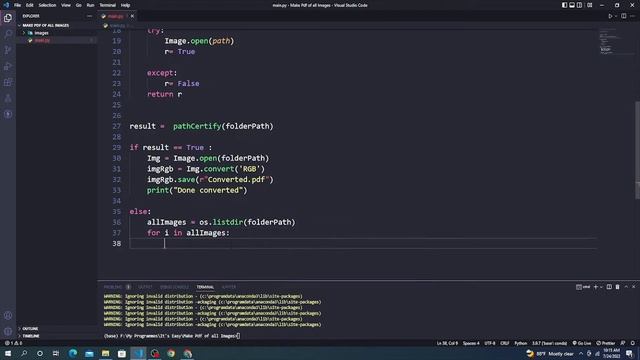Split the terminal panel
This screenshot has width=640, height=360.
pyautogui.click(x=609, y=287)
